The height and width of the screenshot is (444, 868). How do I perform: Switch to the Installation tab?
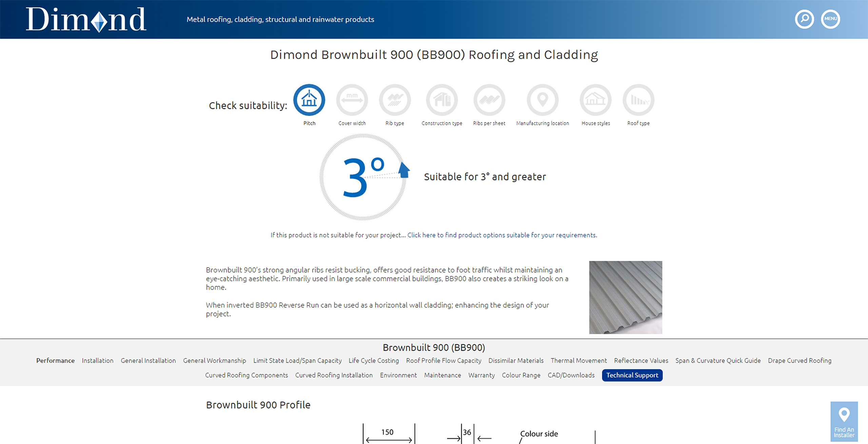click(x=98, y=361)
